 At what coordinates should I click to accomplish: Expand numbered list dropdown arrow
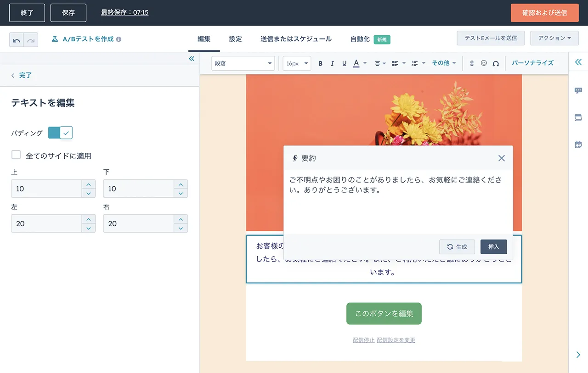tap(424, 63)
